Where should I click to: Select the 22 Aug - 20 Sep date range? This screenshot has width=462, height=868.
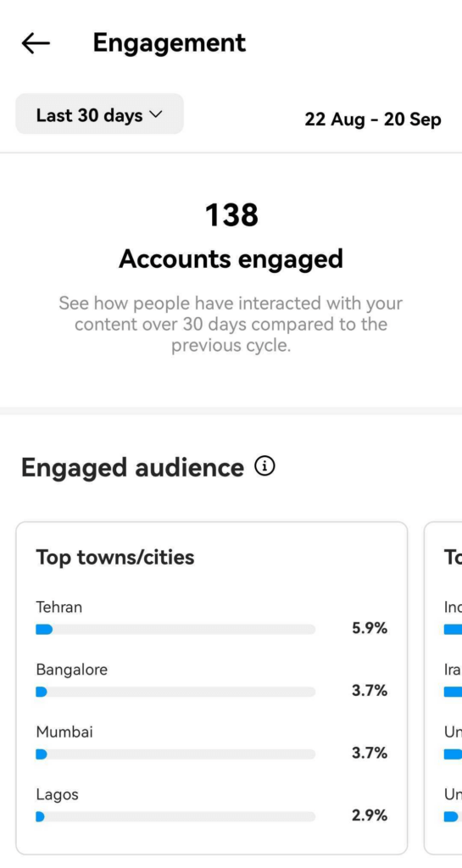[373, 119]
